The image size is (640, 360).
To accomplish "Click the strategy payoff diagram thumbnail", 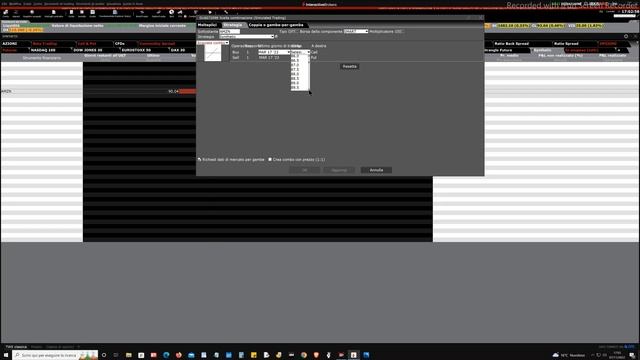I will [213, 53].
